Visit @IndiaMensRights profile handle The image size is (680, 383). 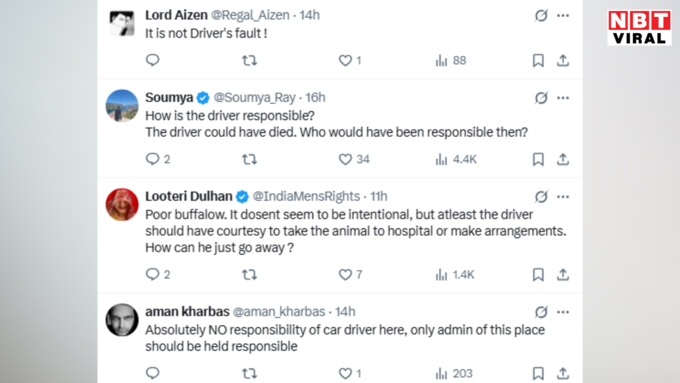[306, 196]
